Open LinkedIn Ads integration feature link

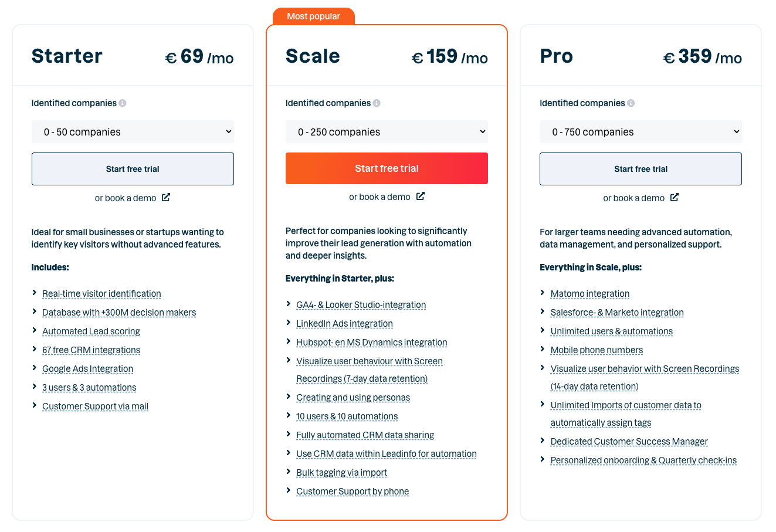(x=344, y=324)
